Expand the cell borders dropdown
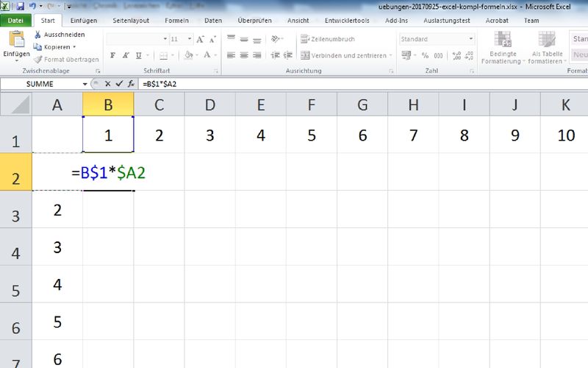The height and width of the screenshot is (368, 588). click(173, 56)
